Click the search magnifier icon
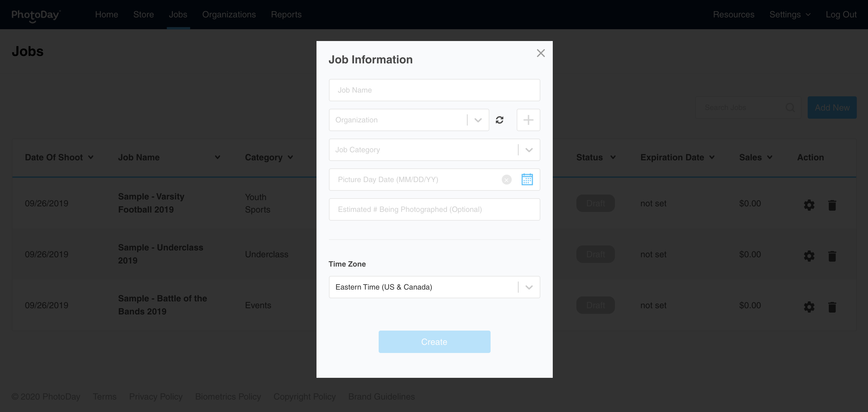 tap(790, 108)
